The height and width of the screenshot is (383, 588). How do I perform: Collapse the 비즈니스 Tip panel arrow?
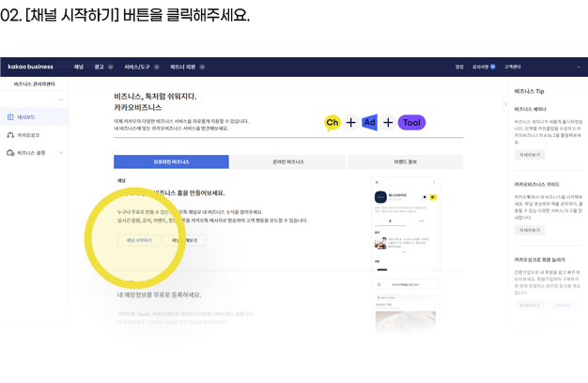(x=506, y=104)
